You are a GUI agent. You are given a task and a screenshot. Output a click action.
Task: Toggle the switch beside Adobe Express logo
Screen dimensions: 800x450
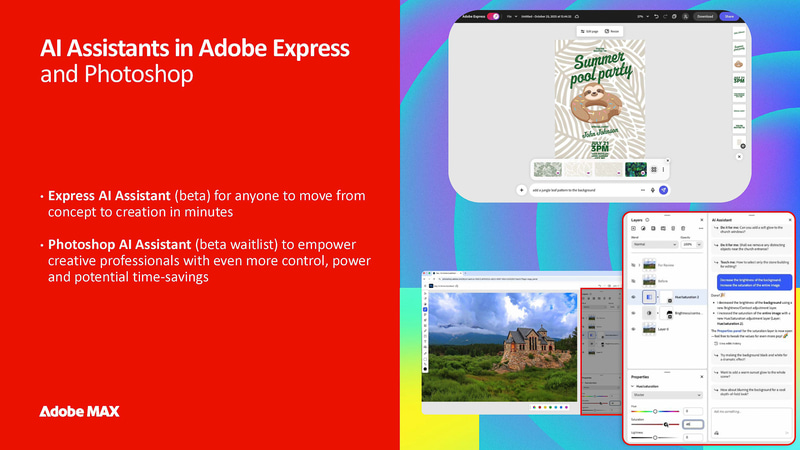pos(493,16)
